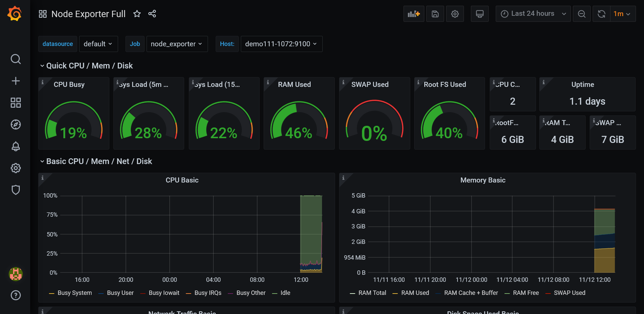Open the Node Exporter Full dashboard title
Screen dimensions: 644x314
tap(88, 14)
